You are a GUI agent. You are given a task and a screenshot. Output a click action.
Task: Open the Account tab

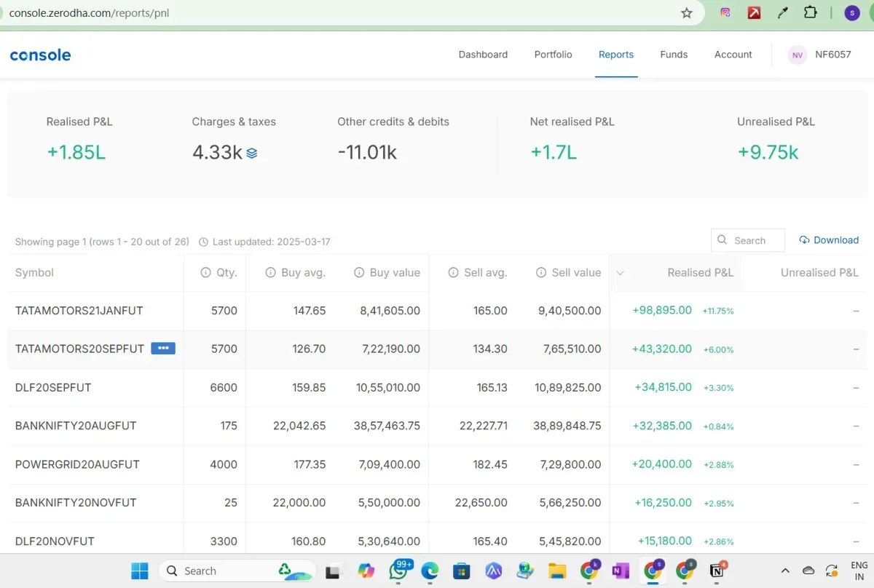coord(733,55)
